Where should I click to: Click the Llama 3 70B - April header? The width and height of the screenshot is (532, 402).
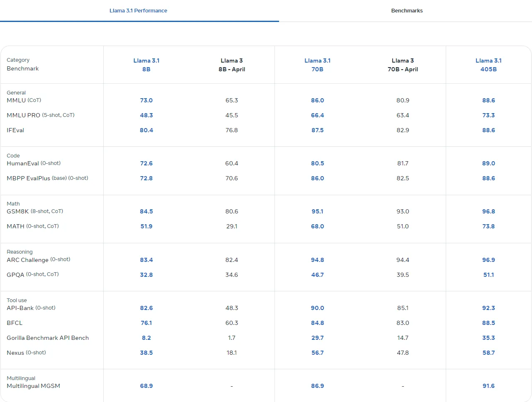pyautogui.click(x=403, y=65)
